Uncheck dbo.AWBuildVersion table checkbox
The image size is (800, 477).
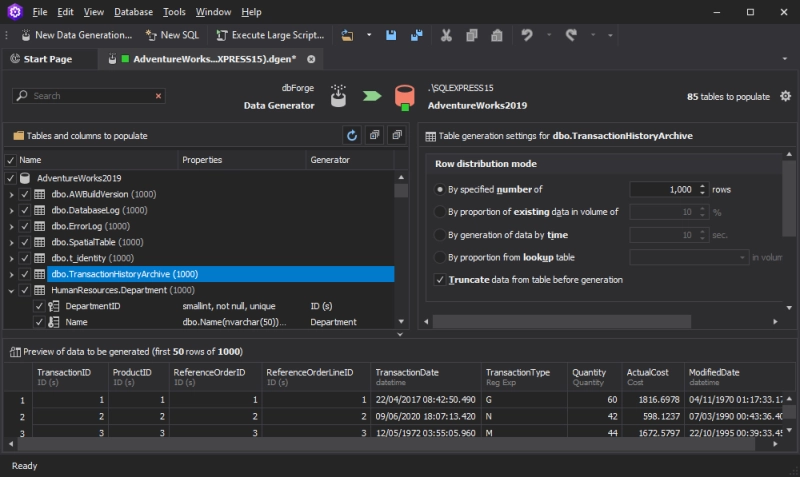point(24,194)
